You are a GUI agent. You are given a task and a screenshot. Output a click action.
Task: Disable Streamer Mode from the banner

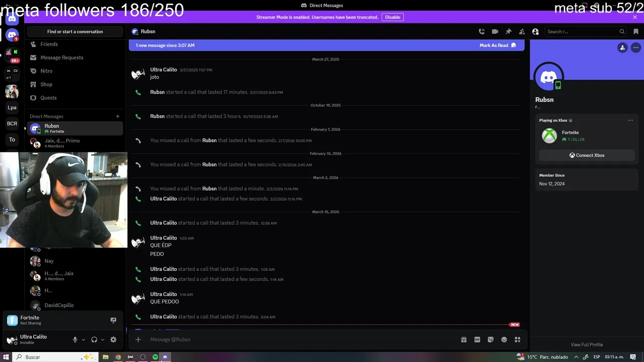coord(392,17)
